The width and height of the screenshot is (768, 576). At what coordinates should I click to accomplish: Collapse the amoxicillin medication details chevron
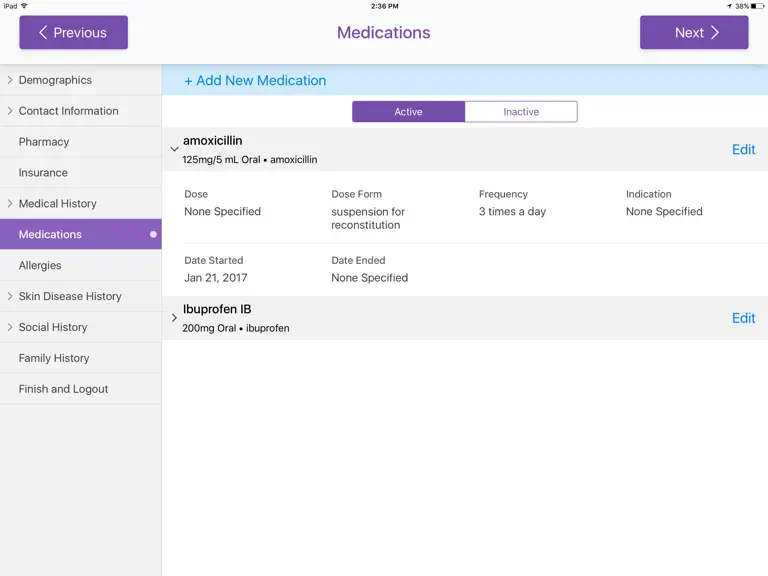coord(174,149)
